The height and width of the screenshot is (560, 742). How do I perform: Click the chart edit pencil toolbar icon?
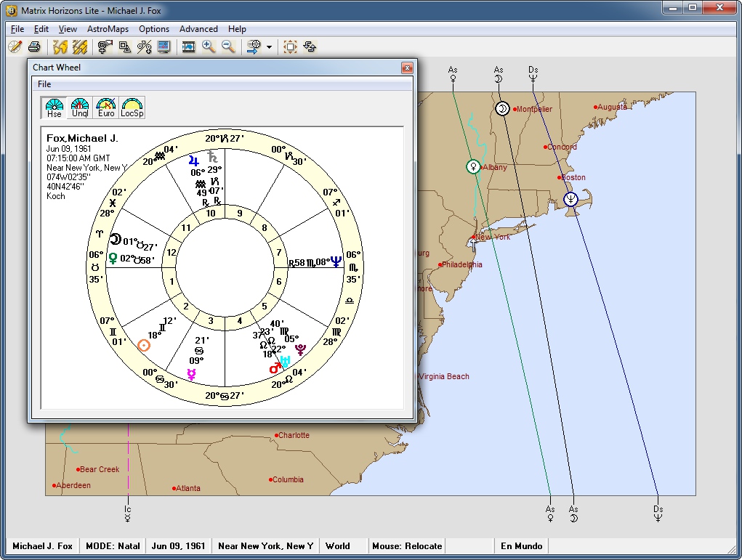coord(15,46)
